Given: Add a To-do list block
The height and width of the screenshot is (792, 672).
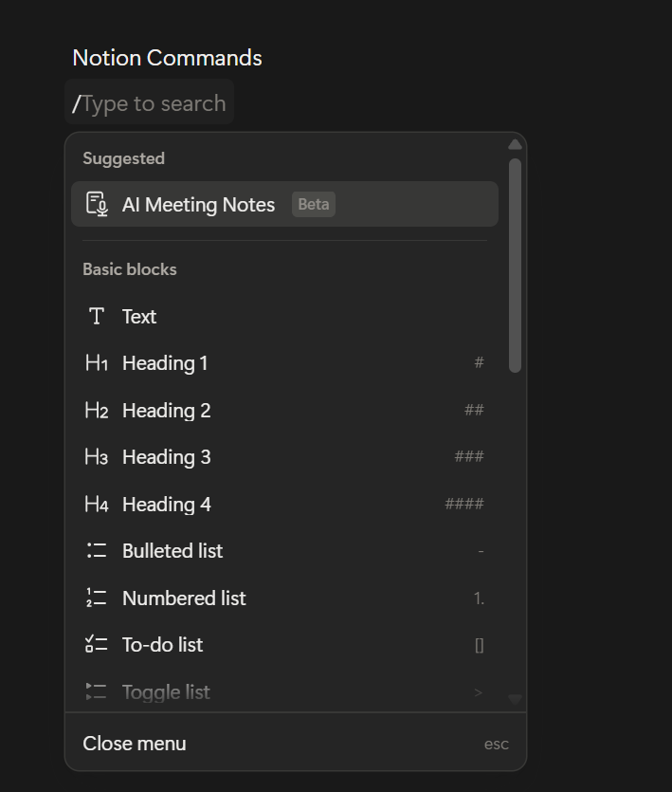Looking at the screenshot, I should click(x=163, y=645).
